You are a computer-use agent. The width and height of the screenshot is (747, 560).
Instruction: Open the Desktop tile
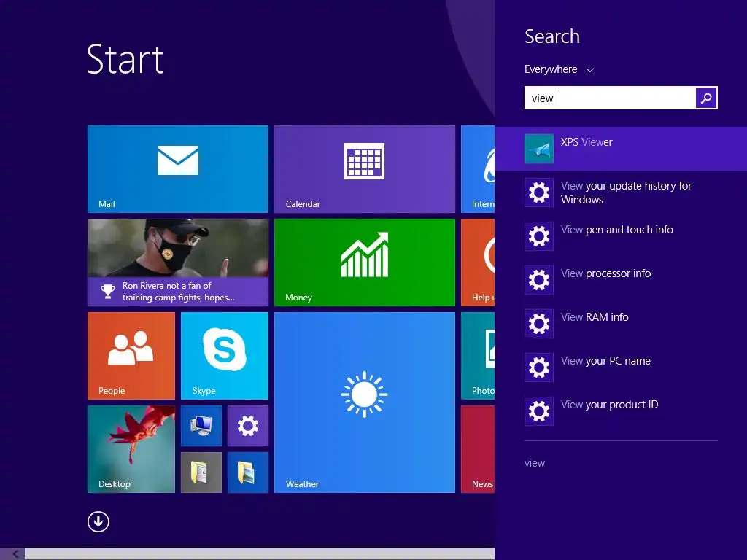(131, 449)
